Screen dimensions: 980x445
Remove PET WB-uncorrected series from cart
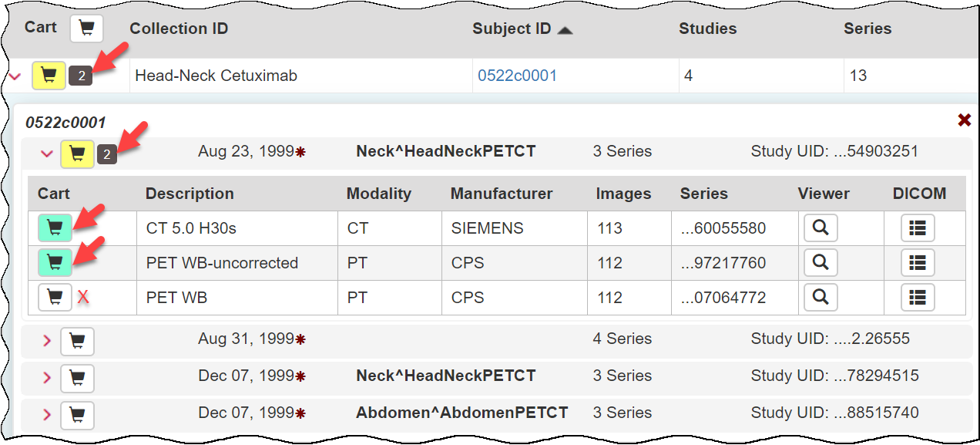coord(55,262)
